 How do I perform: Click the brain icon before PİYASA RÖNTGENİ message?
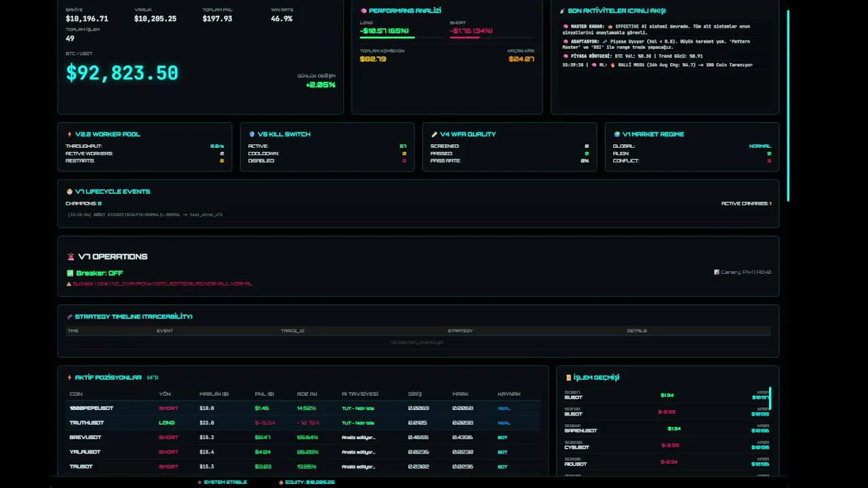tap(566, 56)
